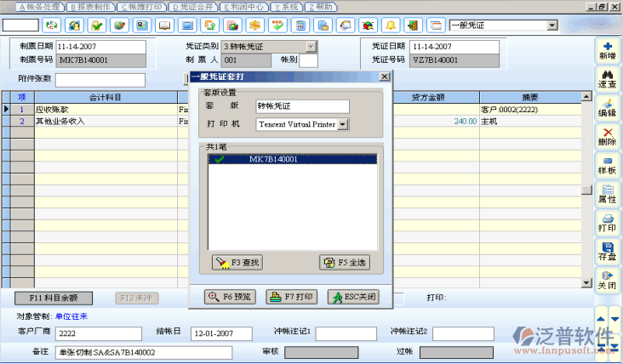Click the F3 查找 button in dialog
Screen dimensions: 623x364
click(237, 263)
